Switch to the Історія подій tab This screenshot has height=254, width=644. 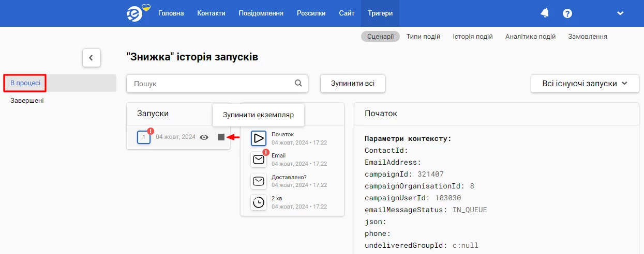click(x=473, y=37)
